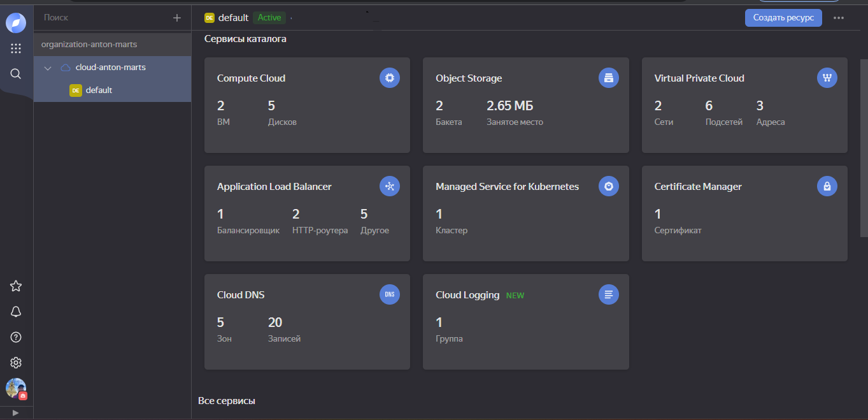Click the Создать ресурс button

click(x=783, y=17)
